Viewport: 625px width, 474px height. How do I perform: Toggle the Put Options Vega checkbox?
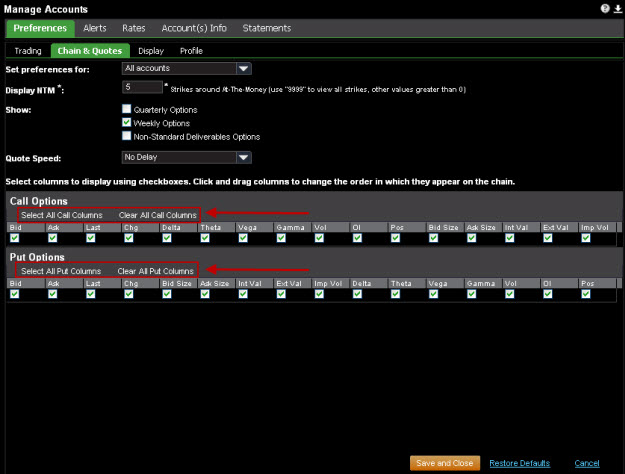click(434, 294)
